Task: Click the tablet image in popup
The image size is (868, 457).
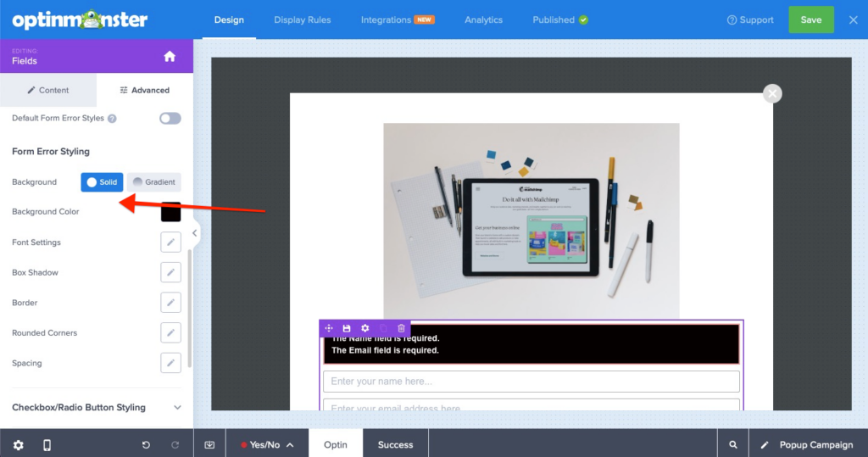Action: point(531,221)
